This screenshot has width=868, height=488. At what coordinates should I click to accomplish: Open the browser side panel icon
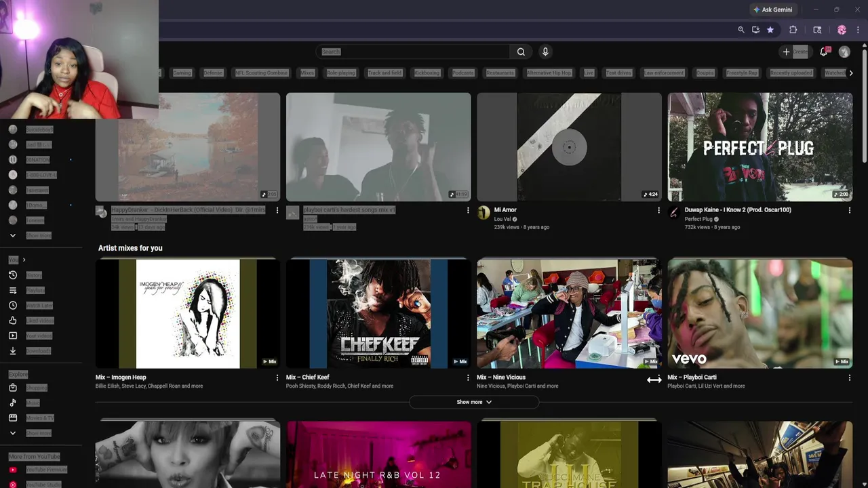pos(817,30)
